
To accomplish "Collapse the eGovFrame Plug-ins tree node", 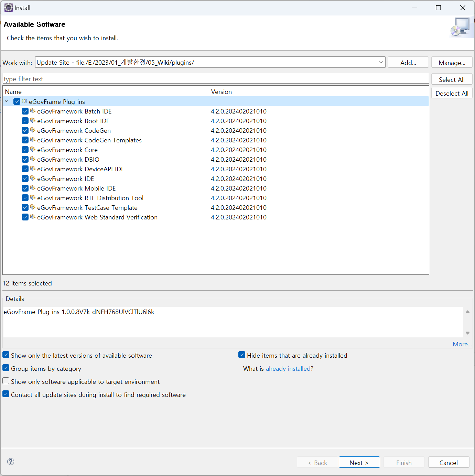I will point(7,101).
